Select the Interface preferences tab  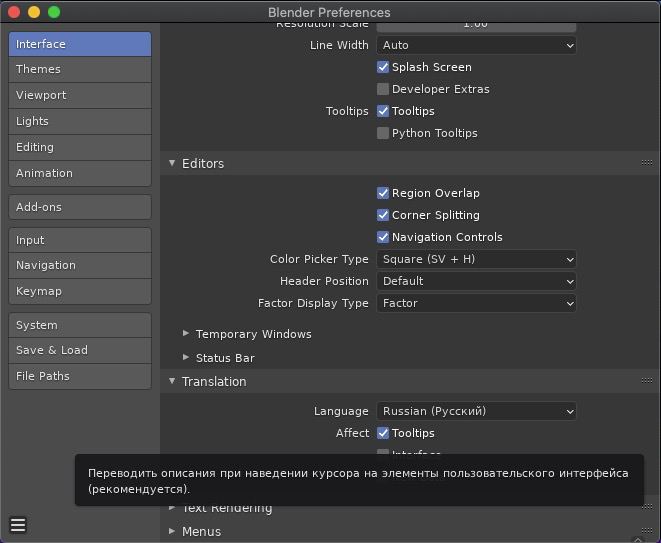pos(80,44)
